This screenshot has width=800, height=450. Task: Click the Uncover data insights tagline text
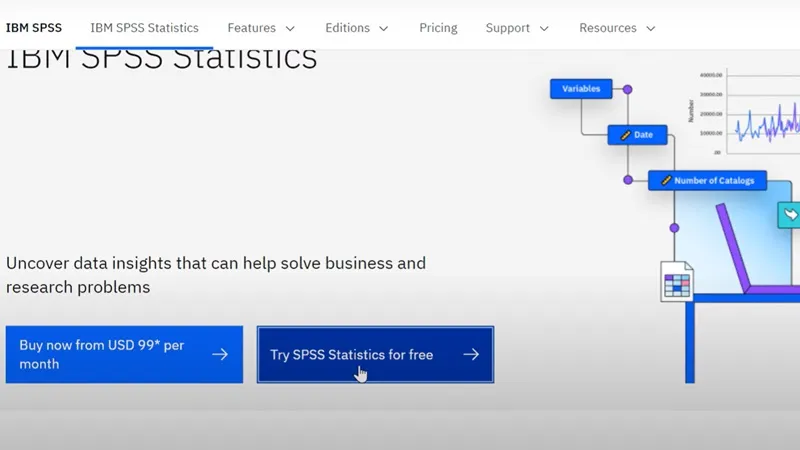point(216,275)
